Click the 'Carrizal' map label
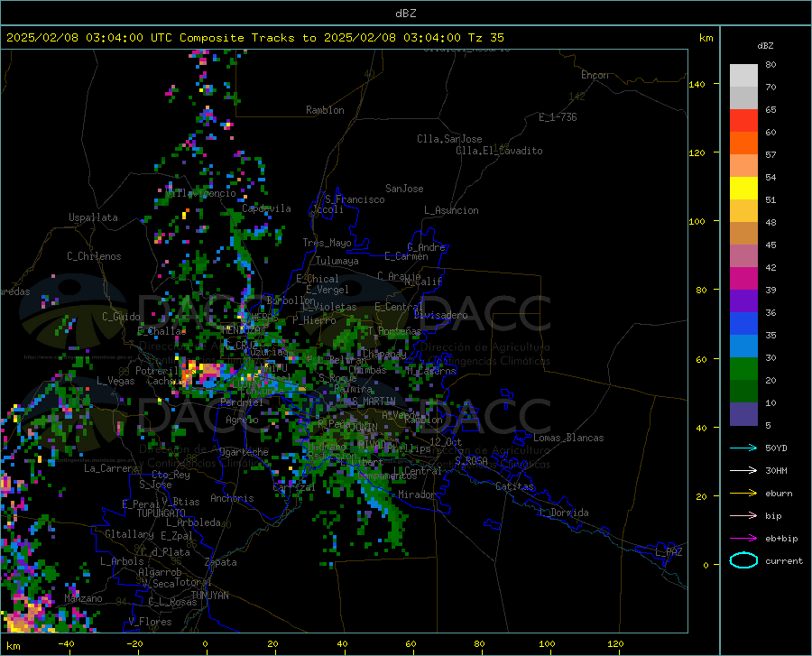This screenshot has width=812, height=656. [x=293, y=487]
